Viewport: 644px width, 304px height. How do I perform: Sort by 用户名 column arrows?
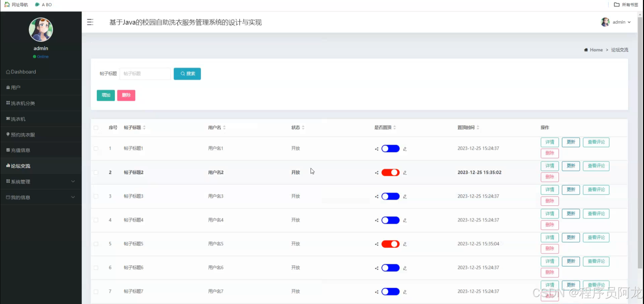224,128
